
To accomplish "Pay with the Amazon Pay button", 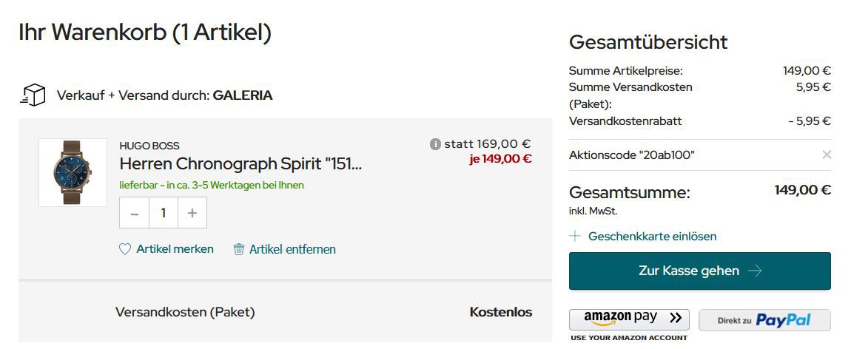I will pos(629,319).
